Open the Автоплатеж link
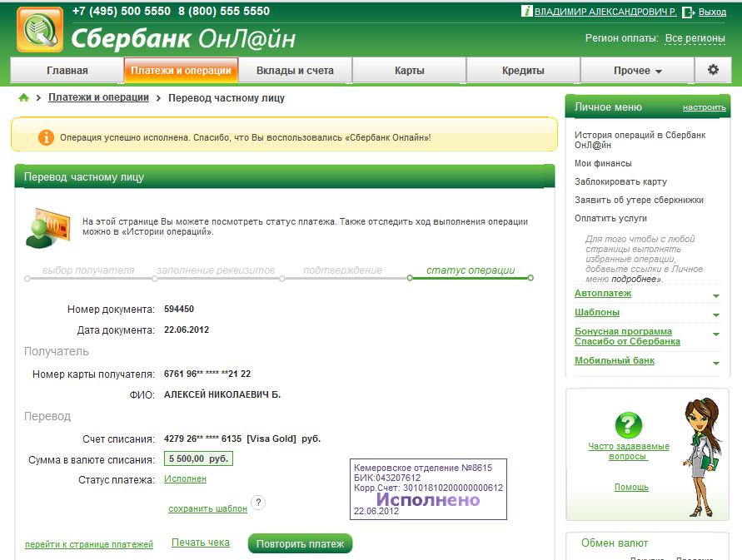Viewport: 742px width, 560px height. click(603, 293)
